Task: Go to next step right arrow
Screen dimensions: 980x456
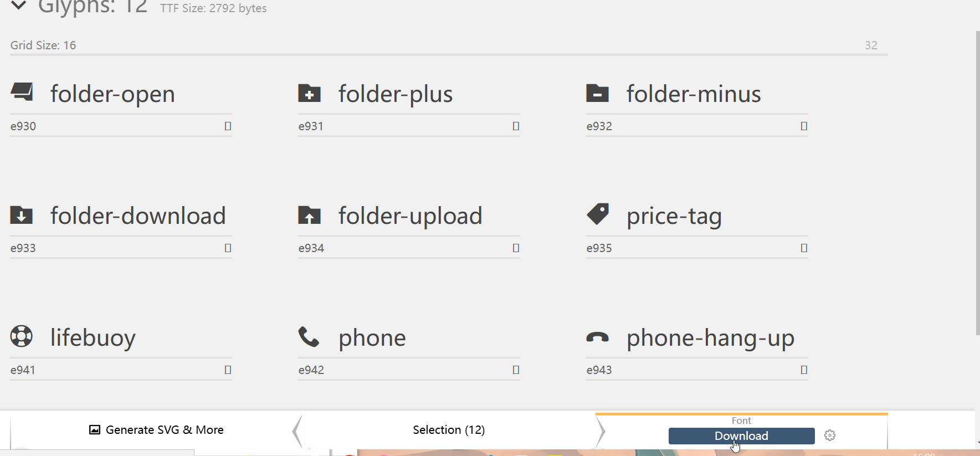Action: [x=601, y=431]
